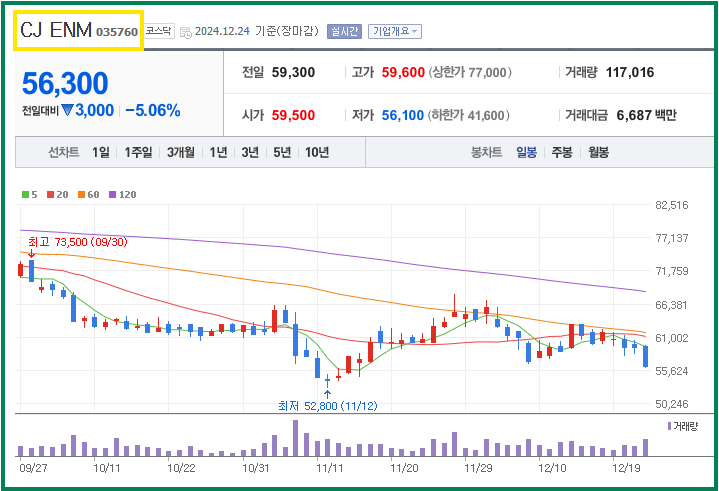719x491 pixels.
Task: Click stock code 035760
Action: tap(117, 32)
